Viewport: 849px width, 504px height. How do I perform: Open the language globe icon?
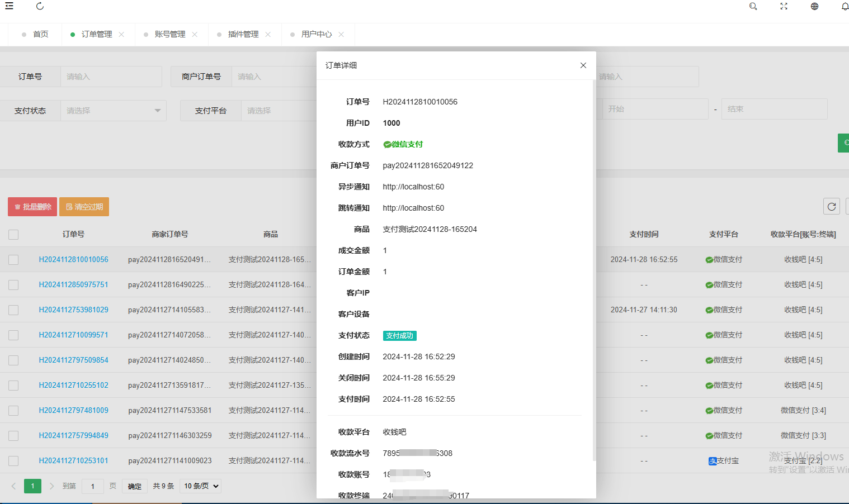pos(814,7)
